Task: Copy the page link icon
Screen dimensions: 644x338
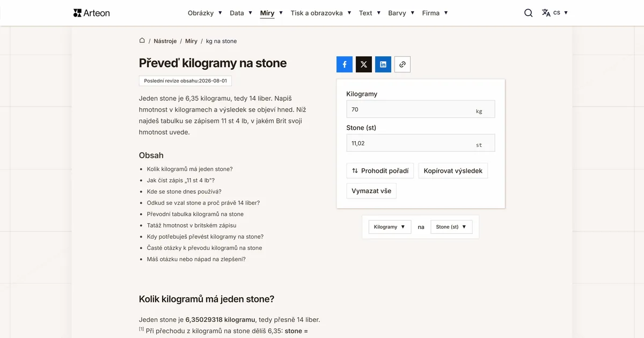Action: [x=402, y=64]
